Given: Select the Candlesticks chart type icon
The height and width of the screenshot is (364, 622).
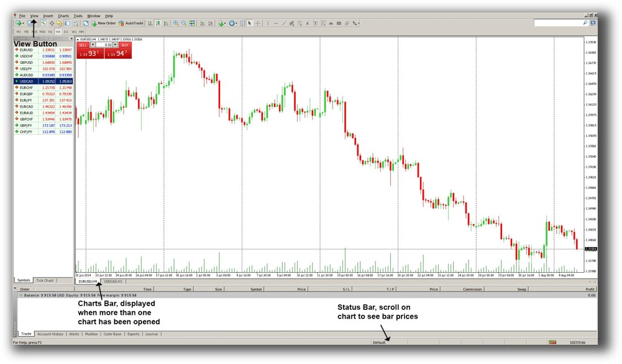Looking at the screenshot, I should [158, 23].
